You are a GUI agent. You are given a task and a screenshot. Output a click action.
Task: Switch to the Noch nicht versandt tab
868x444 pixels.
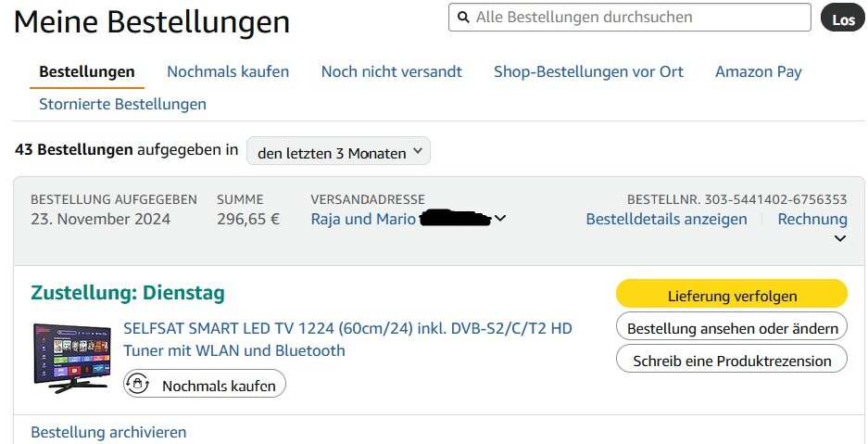391,72
